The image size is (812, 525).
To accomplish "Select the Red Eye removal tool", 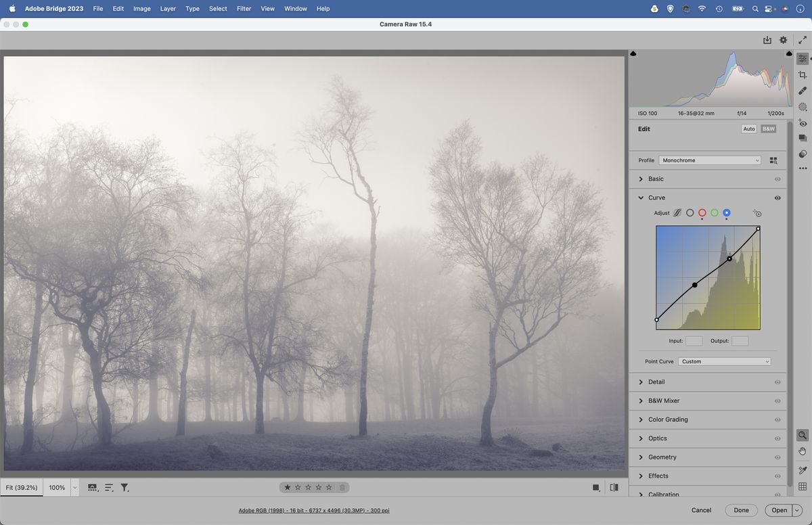I will (x=803, y=122).
